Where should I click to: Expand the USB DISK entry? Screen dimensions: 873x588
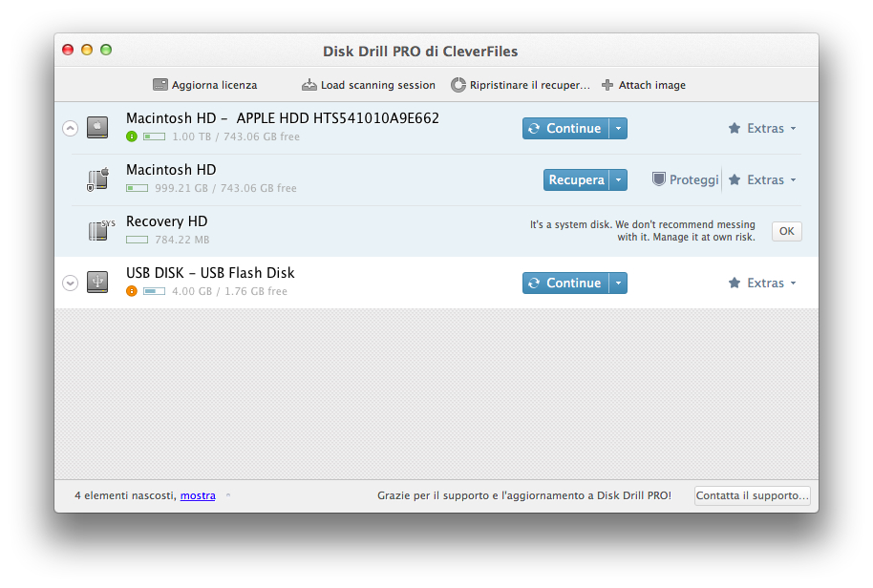tap(70, 283)
